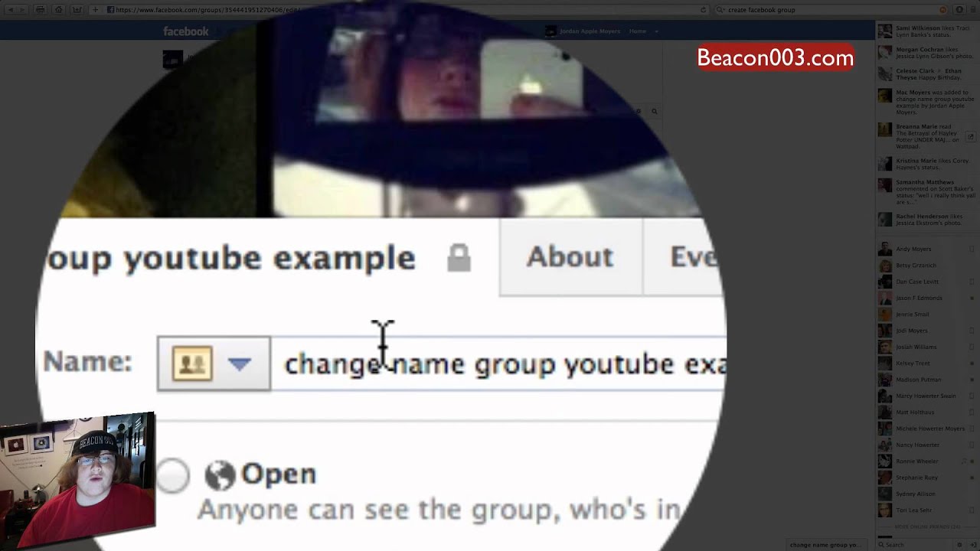The width and height of the screenshot is (980, 551).
Task: Select the Open privacy radio button
Action: (173, 475)
